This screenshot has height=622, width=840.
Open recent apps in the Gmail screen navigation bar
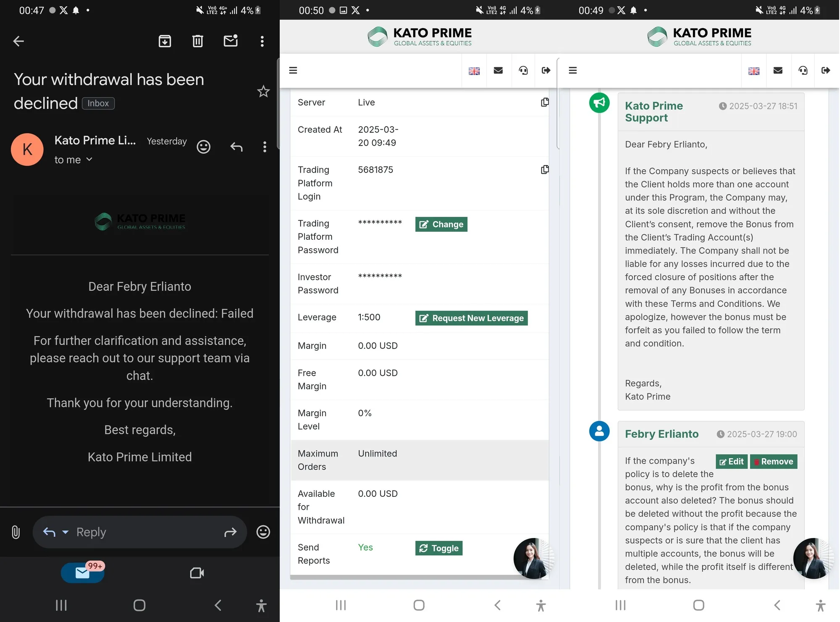pos(61,605)
